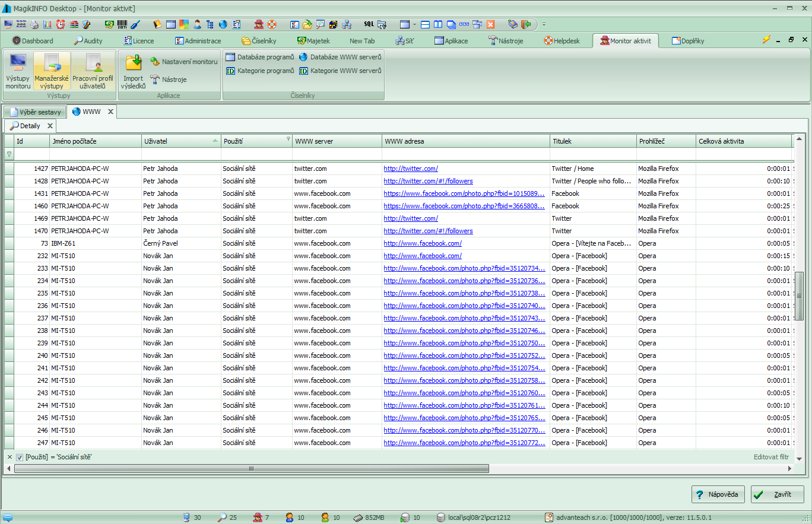Screen dimensions: 812x524
Task: Sort by the Uživatel column header
Action: click(x=181, y=141)
